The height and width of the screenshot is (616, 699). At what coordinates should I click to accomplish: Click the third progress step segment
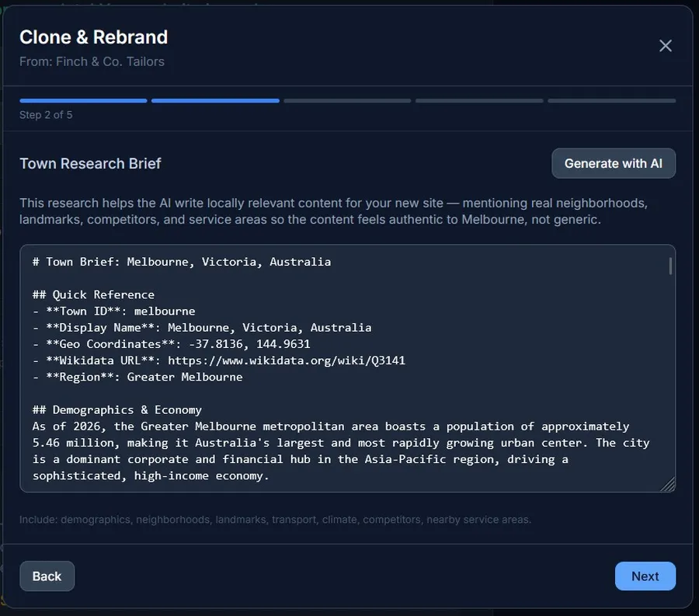(347, 100)
